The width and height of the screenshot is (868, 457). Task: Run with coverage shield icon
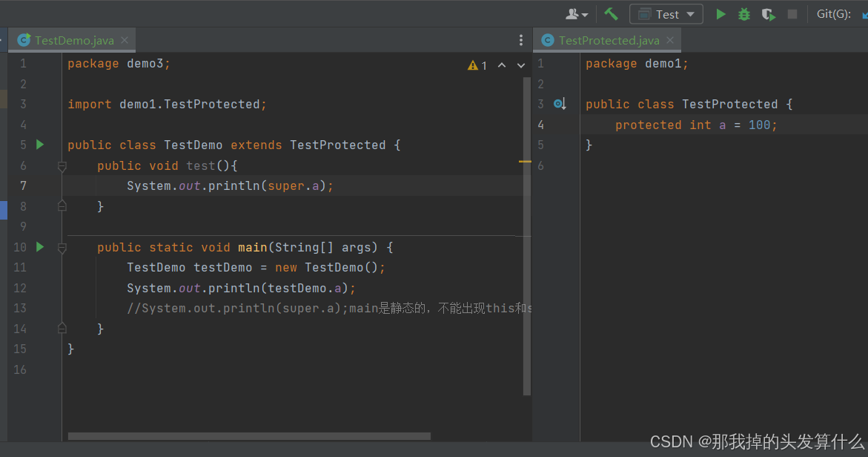click(x=769, y=14)
